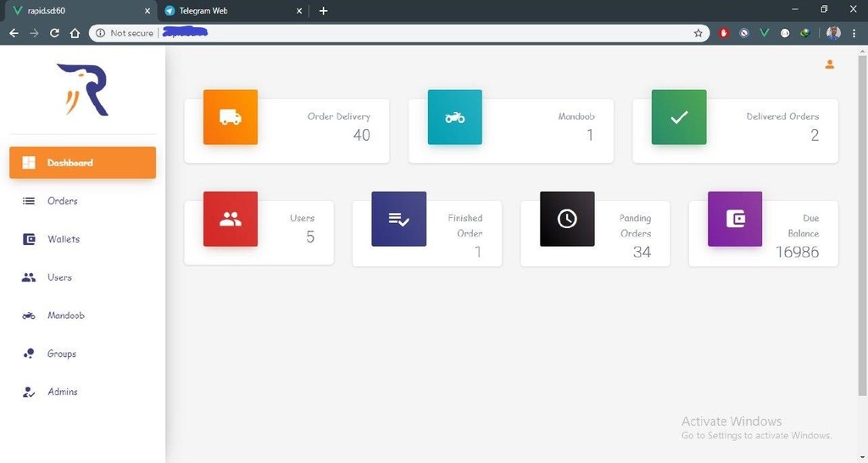Go to browser home page icon
868x463 pixels.
[x=75, y=33]
